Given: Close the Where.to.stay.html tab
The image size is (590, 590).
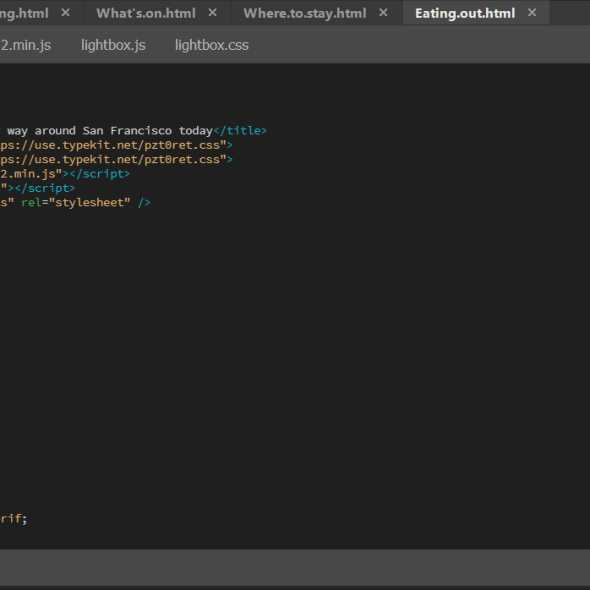Looking at the screenshot, I should (x=383, y=13).
